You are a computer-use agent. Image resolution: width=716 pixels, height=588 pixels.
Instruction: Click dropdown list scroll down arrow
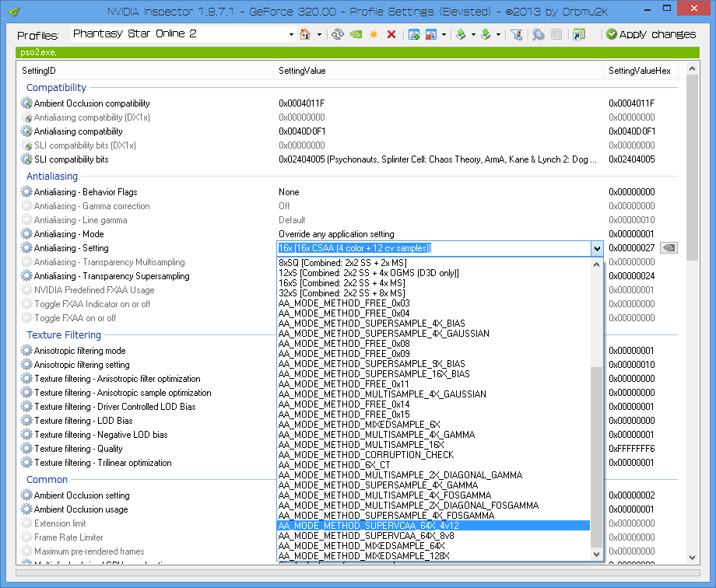[596, 555]
